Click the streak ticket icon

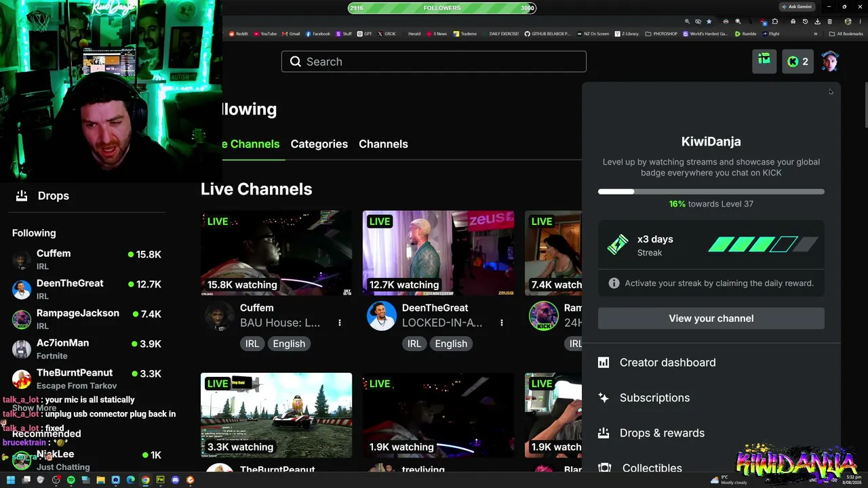pos(618,245)
